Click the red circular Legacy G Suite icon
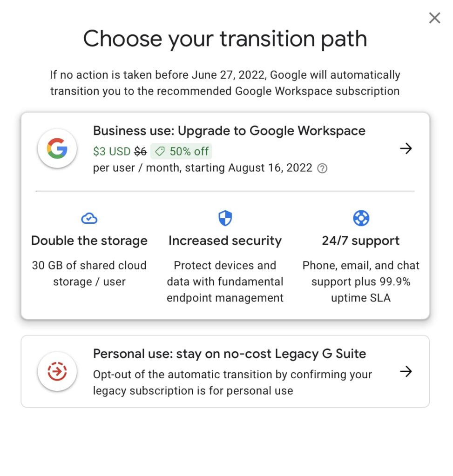The width and height of the screenshot is (453, 476). point(57,371)
